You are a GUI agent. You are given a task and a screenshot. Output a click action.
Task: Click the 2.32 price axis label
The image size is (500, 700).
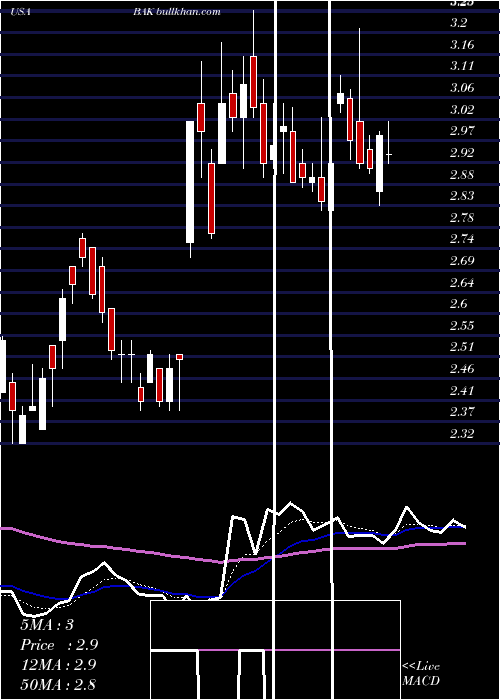click(462, 434)
